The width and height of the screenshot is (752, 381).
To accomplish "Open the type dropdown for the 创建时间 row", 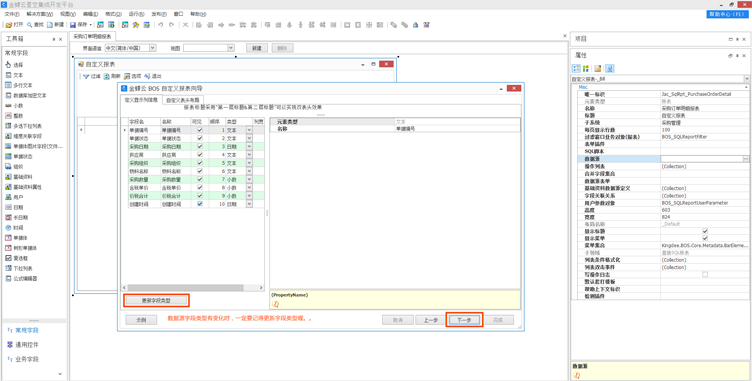I will coord(249,203).
